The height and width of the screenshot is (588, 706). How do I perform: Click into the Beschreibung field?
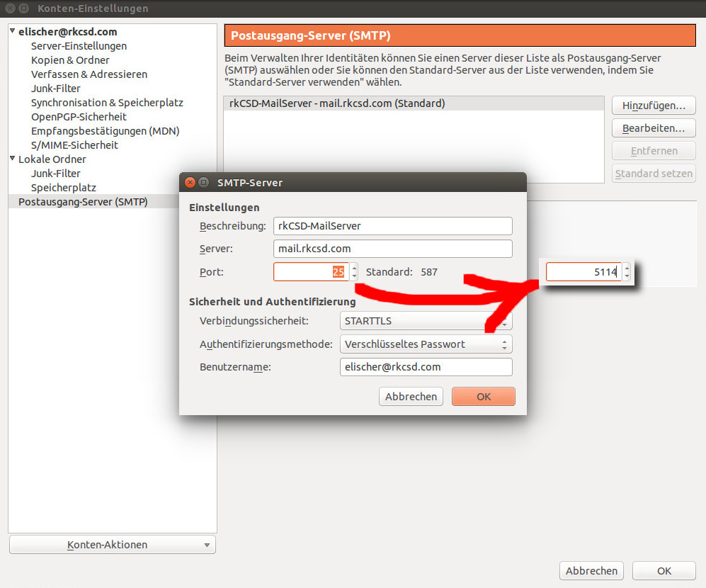pos(392,226)
